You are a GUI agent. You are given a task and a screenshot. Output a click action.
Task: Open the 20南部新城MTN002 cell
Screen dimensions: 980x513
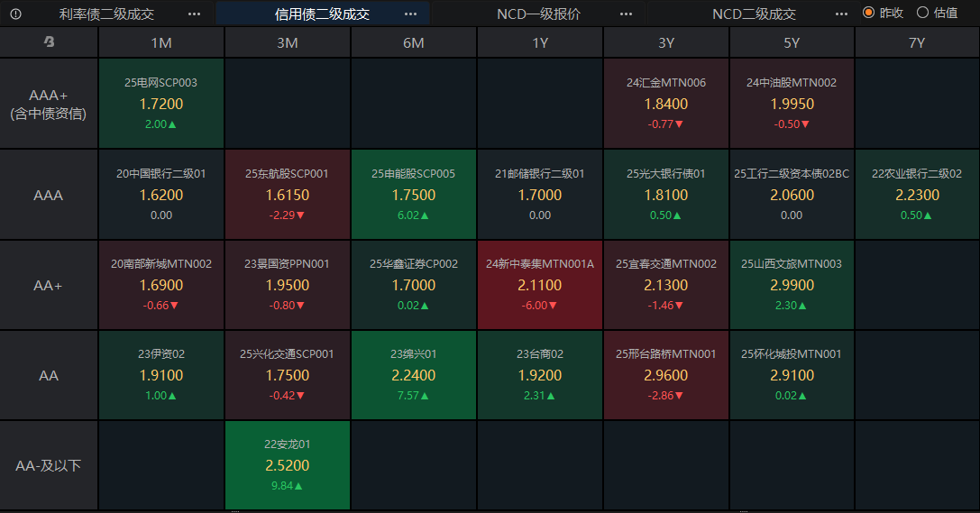(x=161, y=285)
